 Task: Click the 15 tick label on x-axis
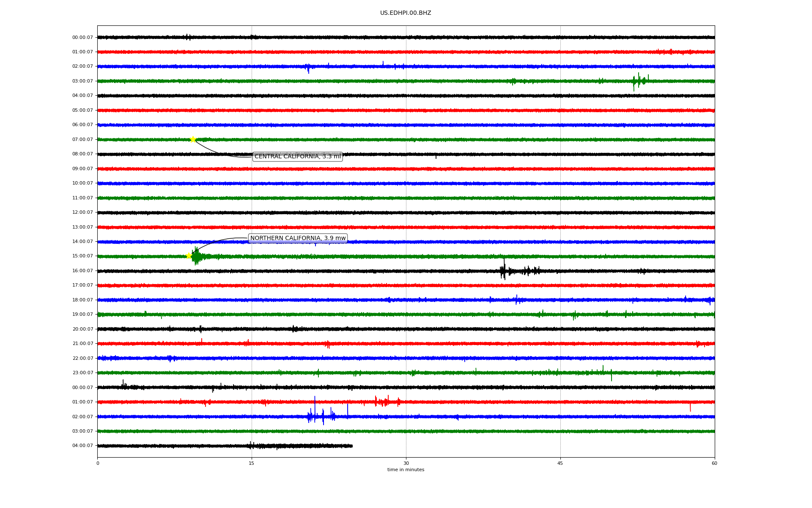tap(252, 463)
